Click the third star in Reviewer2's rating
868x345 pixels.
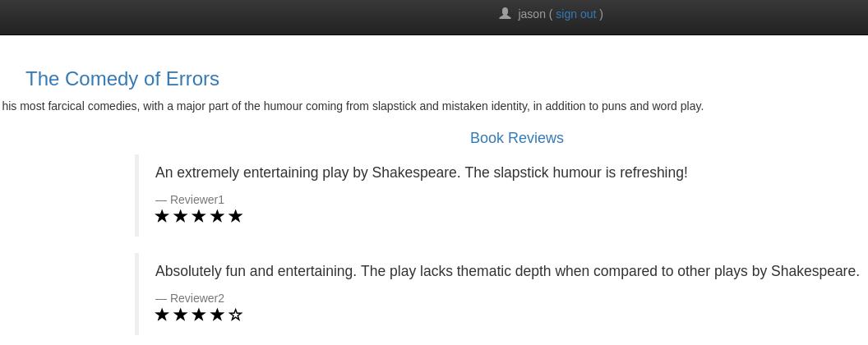pyautogui.click(x=199, y=315)
